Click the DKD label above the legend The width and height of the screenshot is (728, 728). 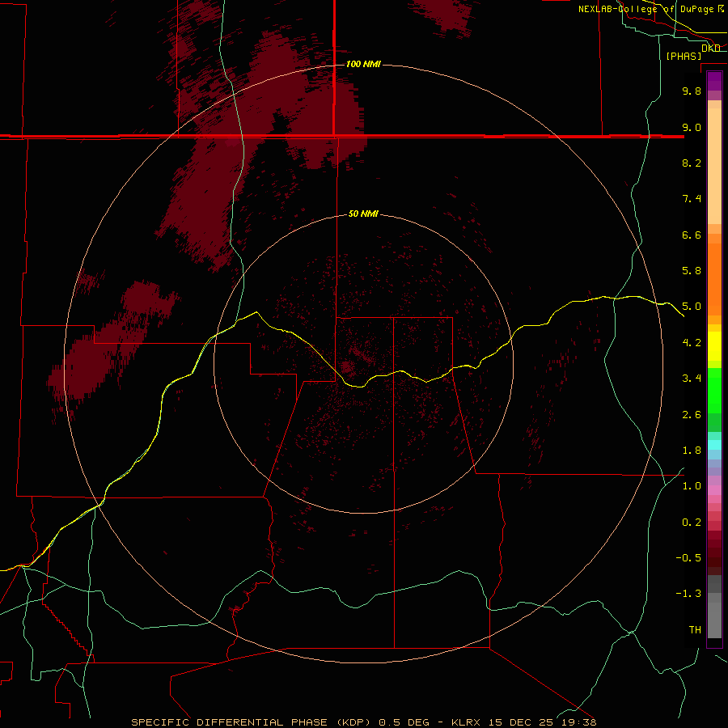711,49
